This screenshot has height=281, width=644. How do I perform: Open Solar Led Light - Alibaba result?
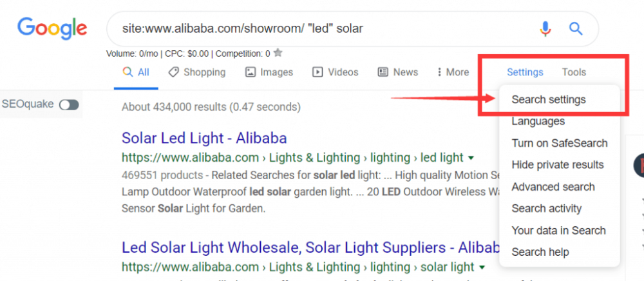pos(204,138)
